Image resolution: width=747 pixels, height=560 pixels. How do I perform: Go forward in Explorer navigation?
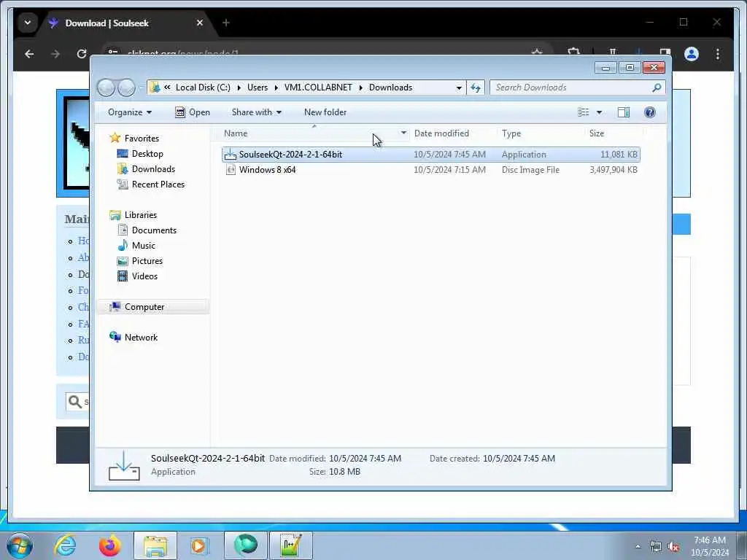tap(126, 87)
